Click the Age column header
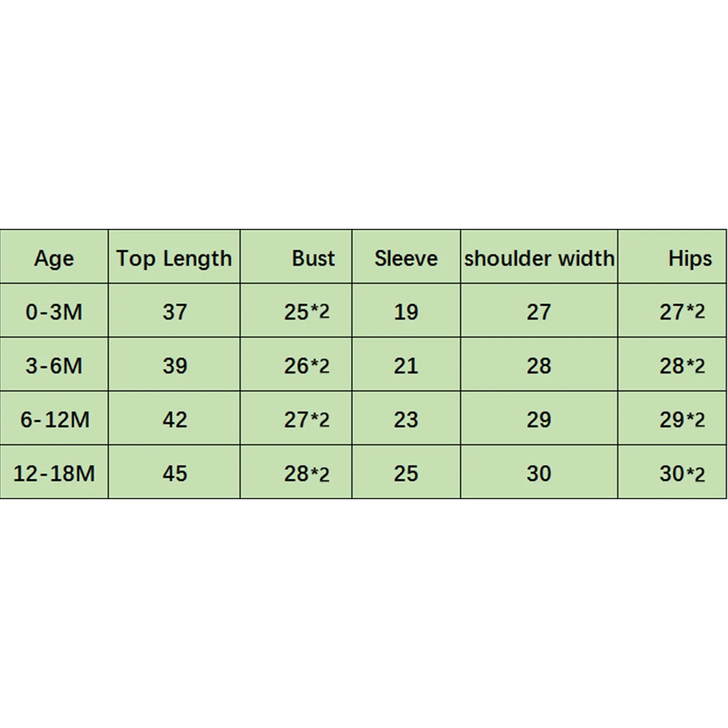Image resolution: width=728 pixels, height=728 pixels. (54, 258)
